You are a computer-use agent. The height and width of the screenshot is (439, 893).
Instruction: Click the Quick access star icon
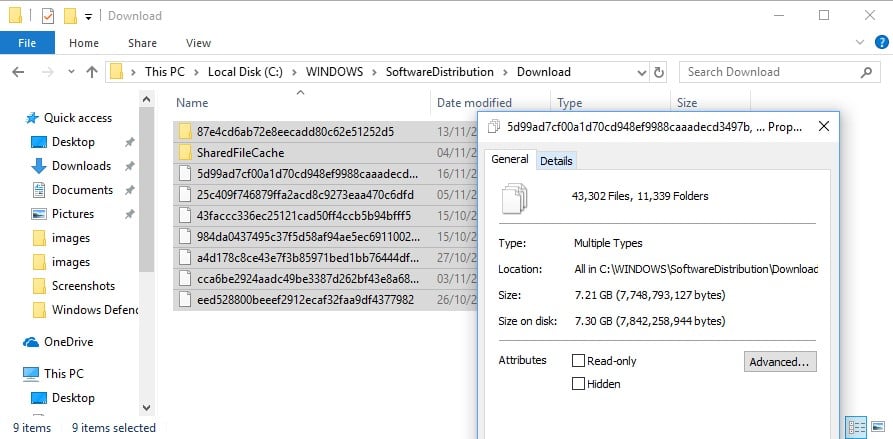[x=31, y=118]
